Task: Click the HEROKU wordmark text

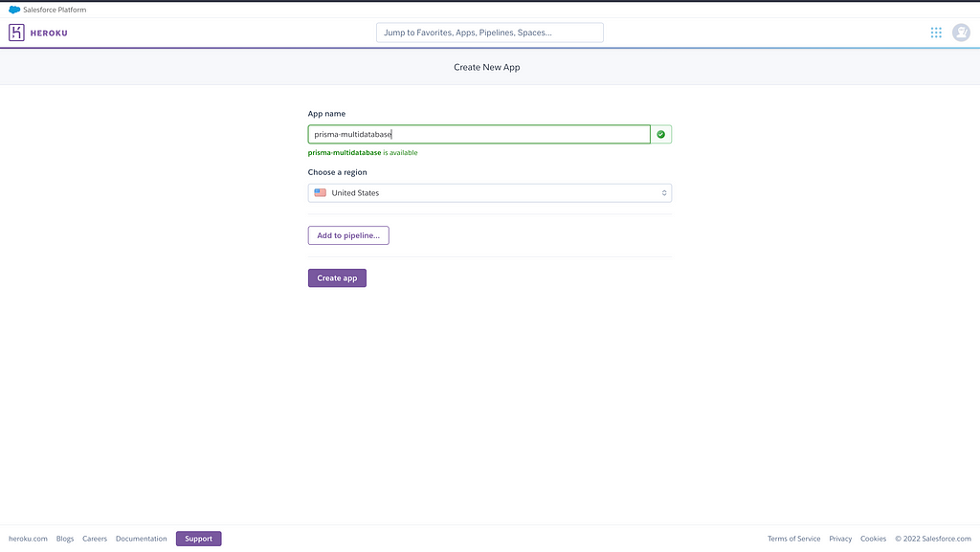Action: point(49,33)
